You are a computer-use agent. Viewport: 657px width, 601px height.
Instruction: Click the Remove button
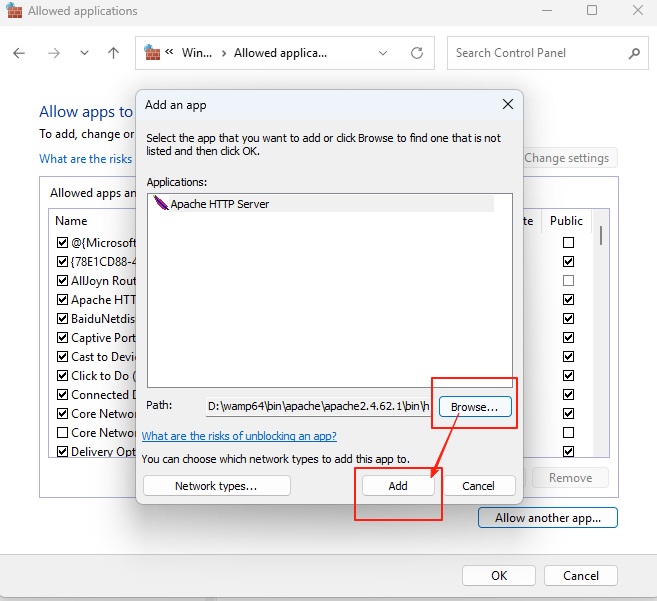click(x=570, y=478)
